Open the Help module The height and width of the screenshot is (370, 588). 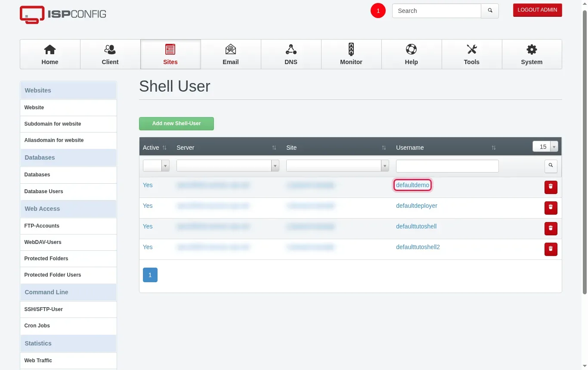(412, 54)
